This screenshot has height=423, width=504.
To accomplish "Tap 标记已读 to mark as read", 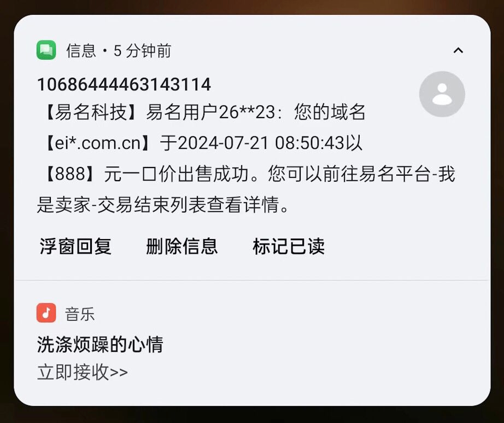I will click(x=289, y=246).
